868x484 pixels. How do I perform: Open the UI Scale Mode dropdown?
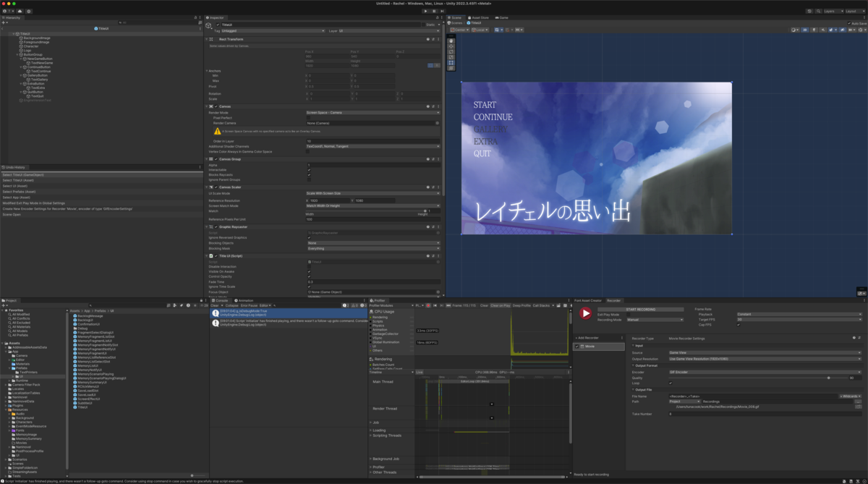[373, 193]
